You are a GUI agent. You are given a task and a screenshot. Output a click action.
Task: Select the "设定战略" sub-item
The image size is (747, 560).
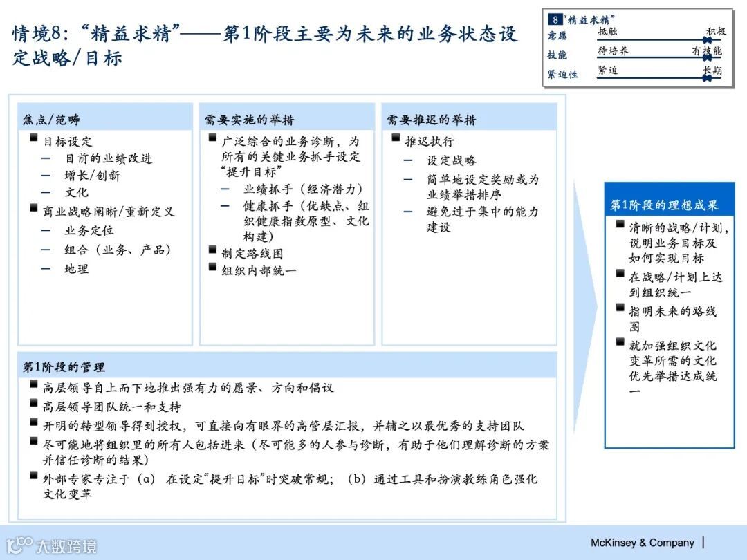point(451,160)
